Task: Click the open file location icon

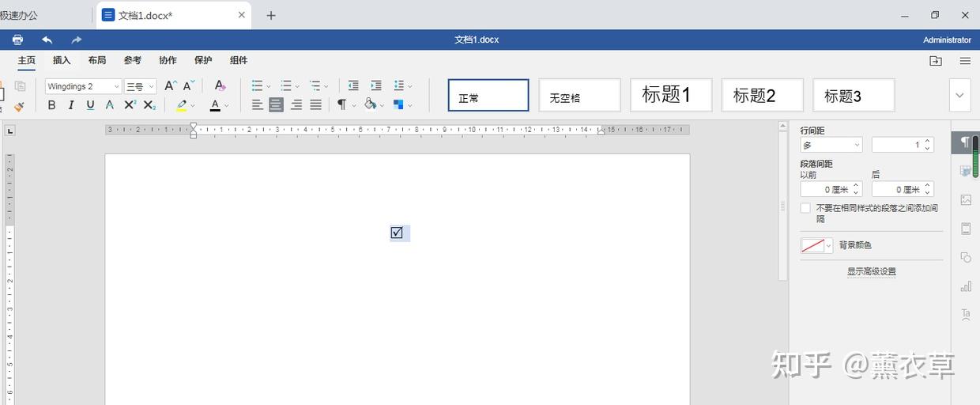Action: tap(936, 61)
